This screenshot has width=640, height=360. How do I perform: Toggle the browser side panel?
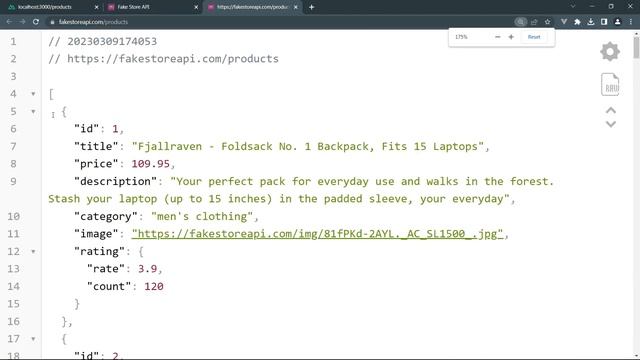(604, 22)
